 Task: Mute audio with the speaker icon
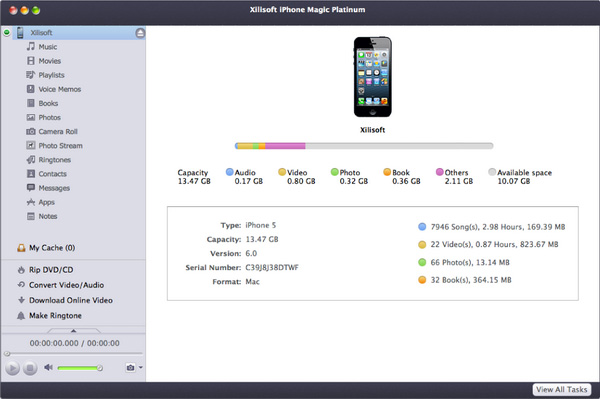coord(48,368)
